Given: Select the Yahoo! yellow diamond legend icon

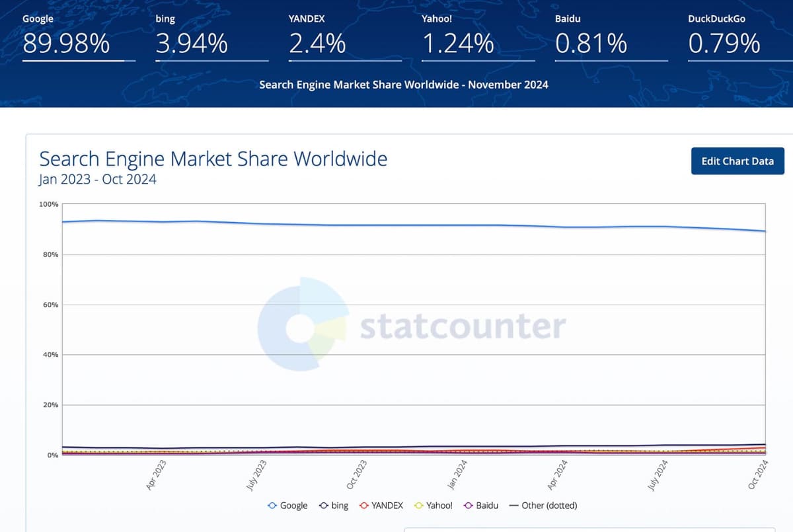Looking at the screenshot, I should pyautogui.click(x=420, y=505).
